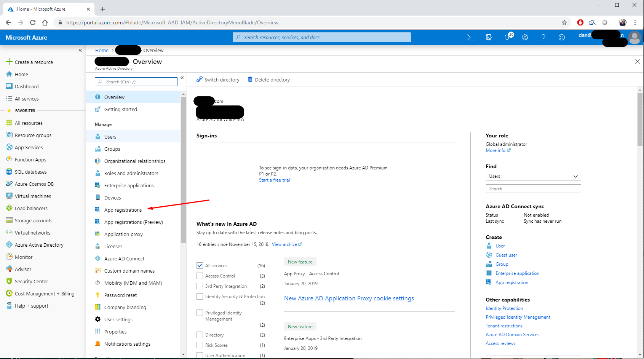Click the View archive link

(287, 244)
